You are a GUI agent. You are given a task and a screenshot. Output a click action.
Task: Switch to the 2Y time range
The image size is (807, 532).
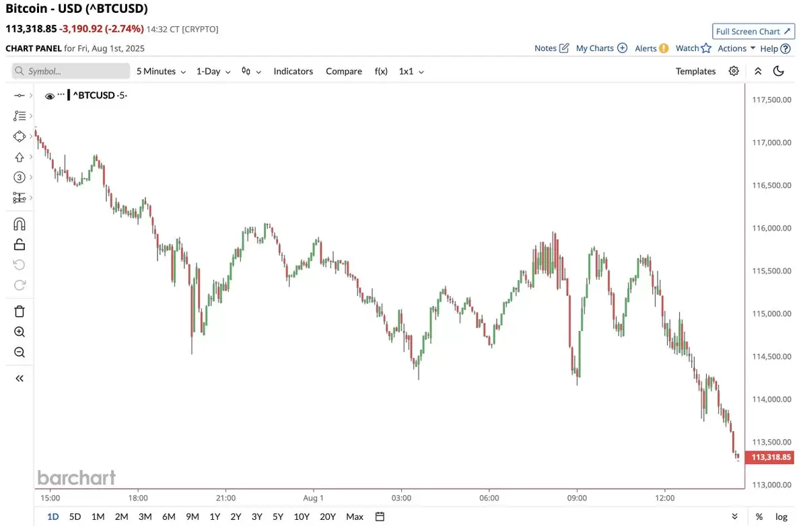tap(236, 517)
